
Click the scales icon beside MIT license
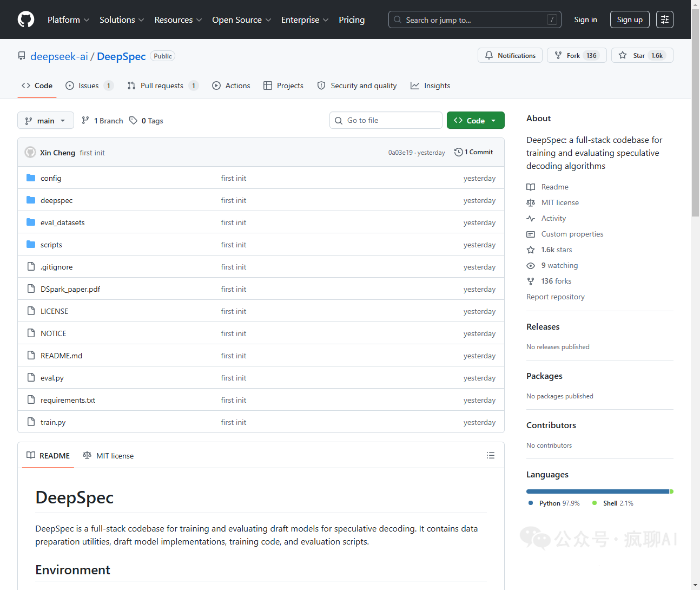pyautogui.click(x=531, y=202)
